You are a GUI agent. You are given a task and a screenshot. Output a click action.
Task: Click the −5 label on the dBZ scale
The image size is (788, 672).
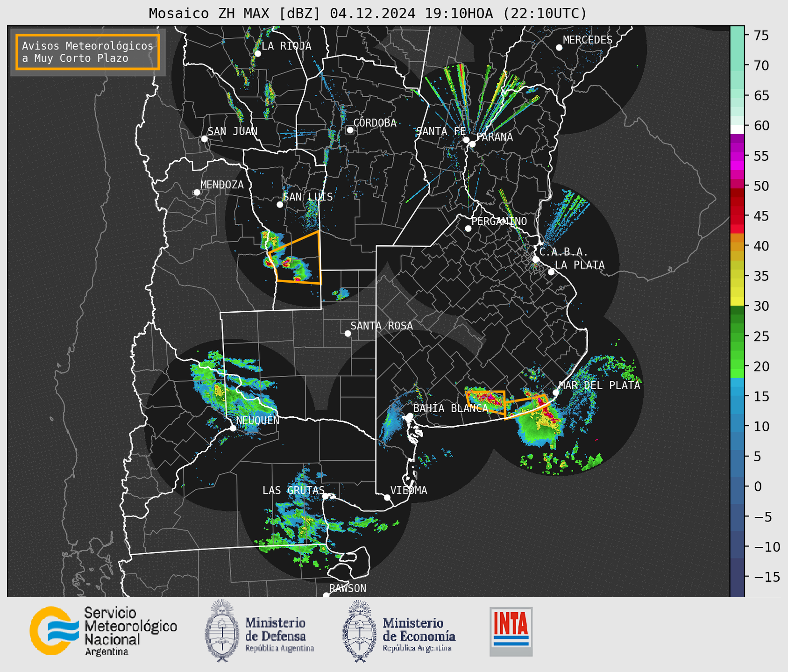(763, 517)
